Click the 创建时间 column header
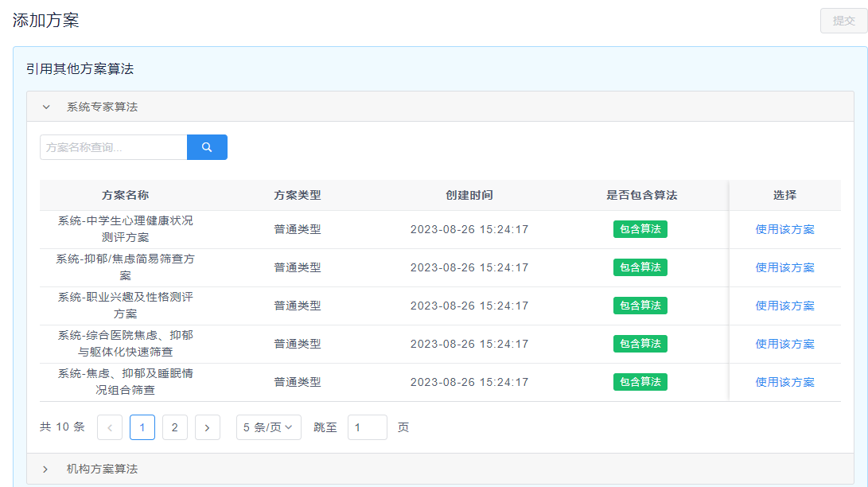This screenshot has height=487, width=868. [x=469, y=195]
